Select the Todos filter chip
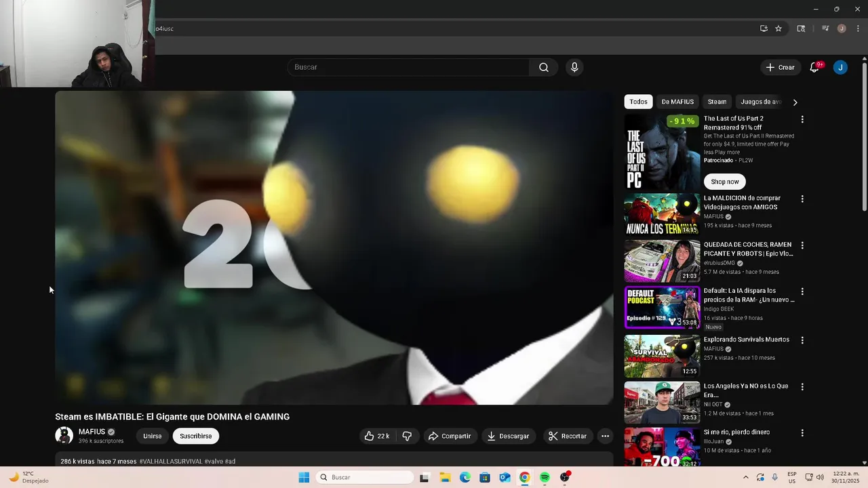 638,102
